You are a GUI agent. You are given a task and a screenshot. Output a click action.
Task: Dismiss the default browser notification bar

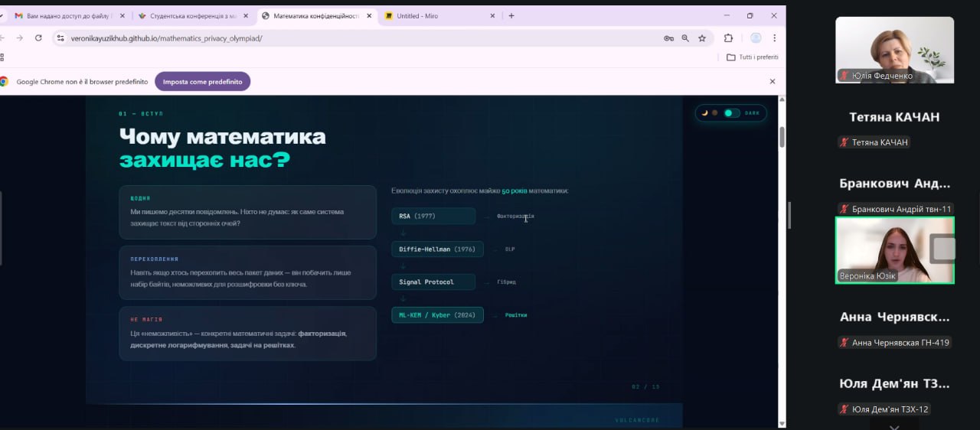coord(773,81)
